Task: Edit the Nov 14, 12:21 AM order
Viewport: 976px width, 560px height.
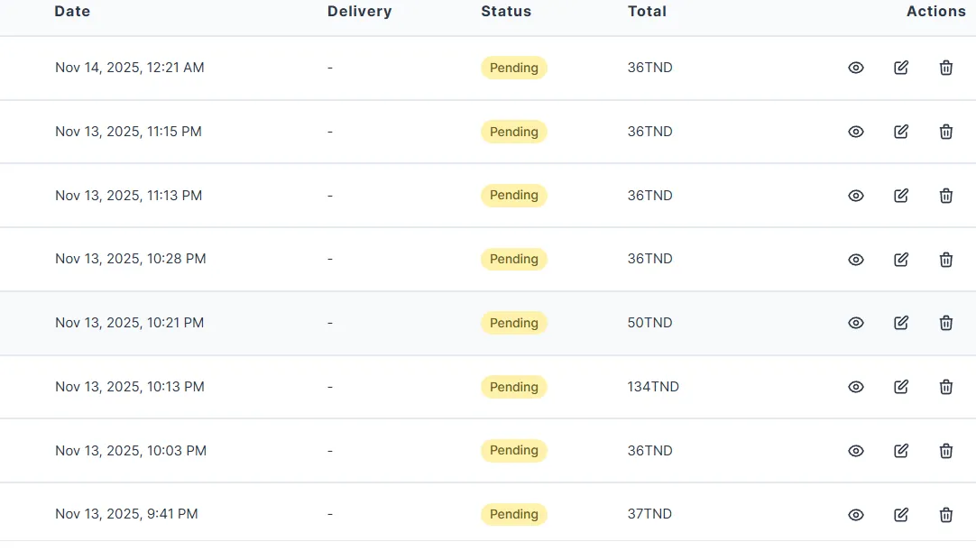Action: pyautogui.click(x=901, y=68)
